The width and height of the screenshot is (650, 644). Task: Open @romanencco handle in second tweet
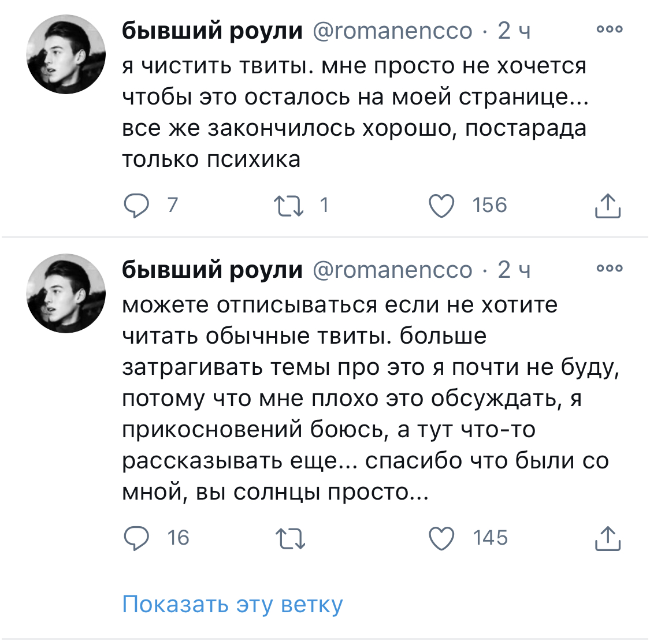[x=392, y=270]
